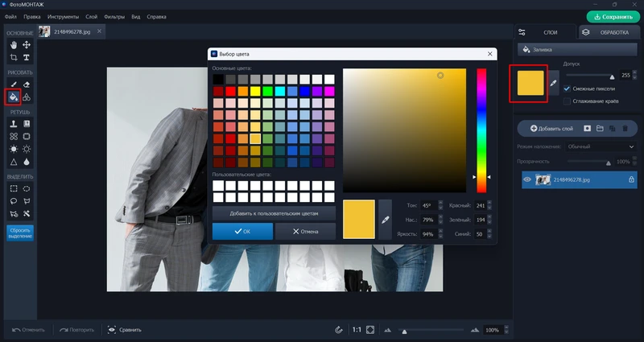The width and height of the screenshot is (644, 342).
Task: Select the Text tool
Action: (x=27, y=57)
